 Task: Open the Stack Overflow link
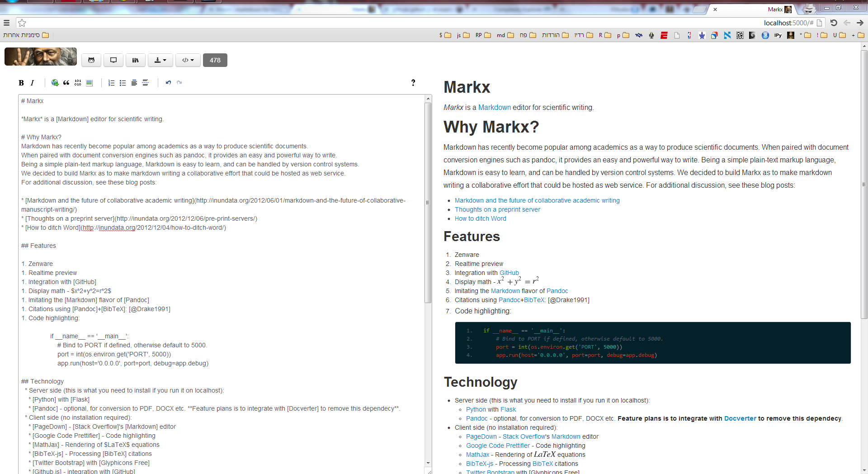(524, 436)
